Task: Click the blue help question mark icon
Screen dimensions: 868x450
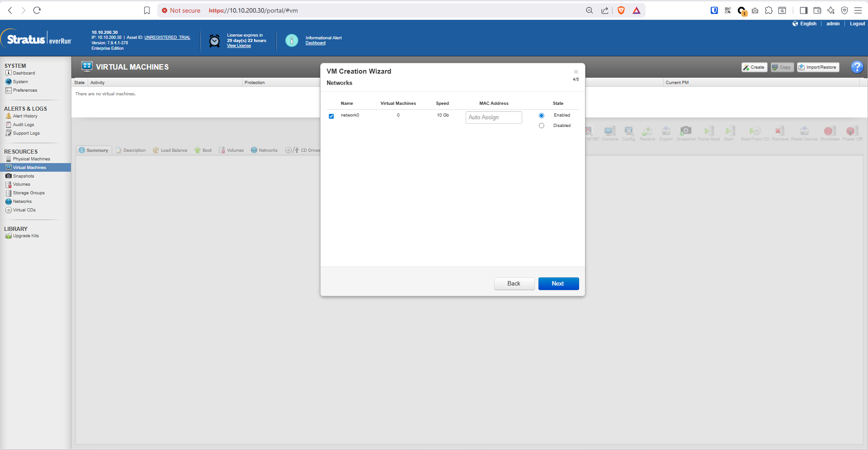Action: [x=857, y=67]
